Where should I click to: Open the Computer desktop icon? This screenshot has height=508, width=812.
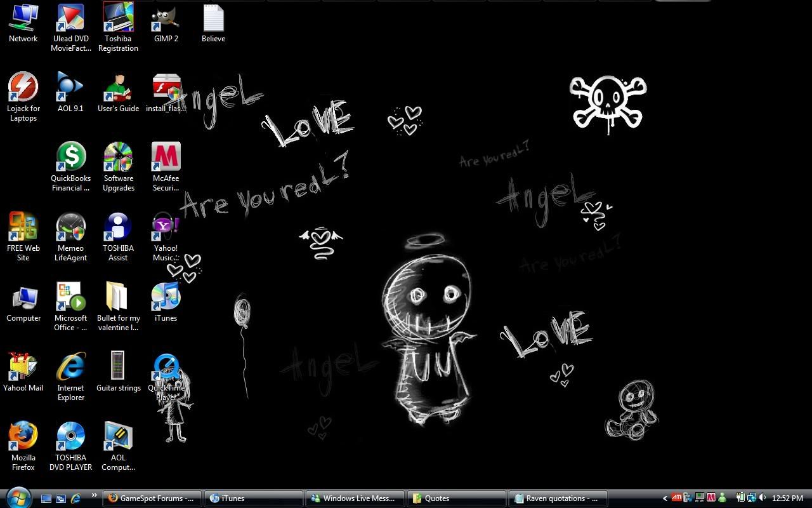[23, 303]
